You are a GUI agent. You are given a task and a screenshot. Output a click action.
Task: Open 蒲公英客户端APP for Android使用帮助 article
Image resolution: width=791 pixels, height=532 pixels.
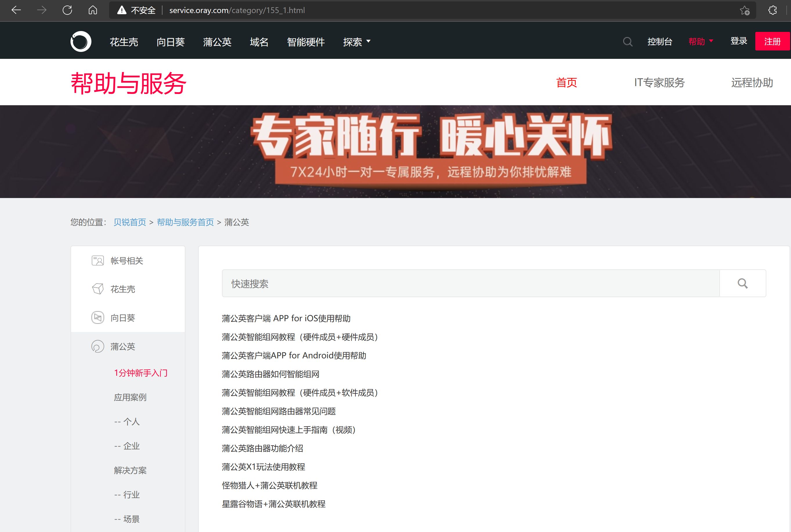tap(294, 355)
